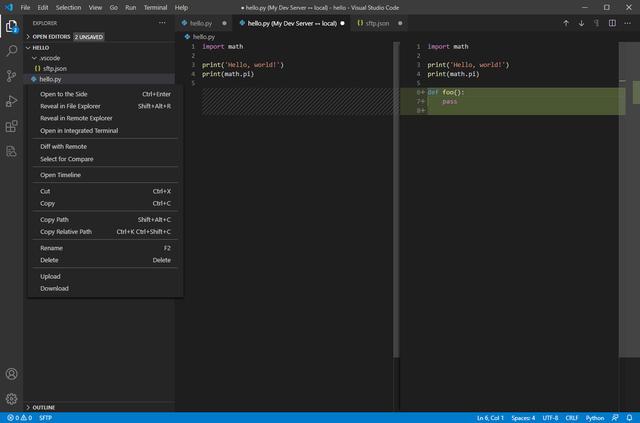The width and height of the screenshot is (640, 423).
Task: Open the File menu
Action: pyautogui.click(x=25, y=7)
